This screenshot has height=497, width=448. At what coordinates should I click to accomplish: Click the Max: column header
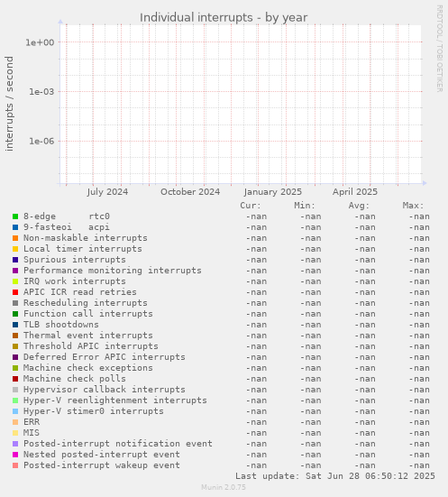(413, 206)
